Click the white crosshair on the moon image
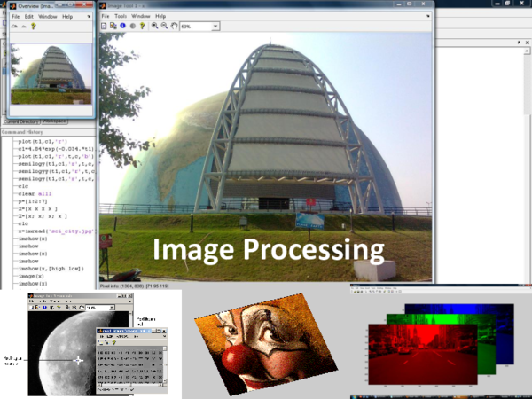Viewport: 532px width, 399px height. pyautogui.click(x=78, y=360)
